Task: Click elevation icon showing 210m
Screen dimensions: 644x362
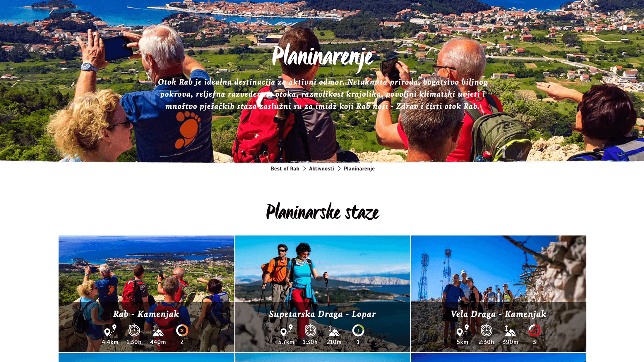Action: pos(334,331)
